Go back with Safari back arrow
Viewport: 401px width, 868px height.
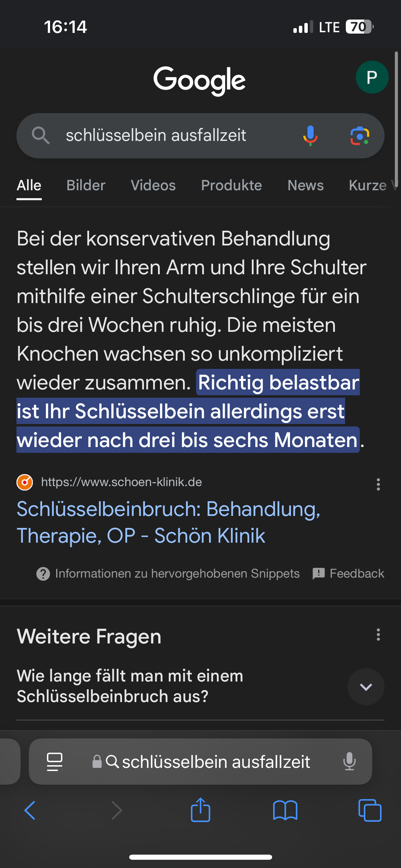[x=30, y=810]
